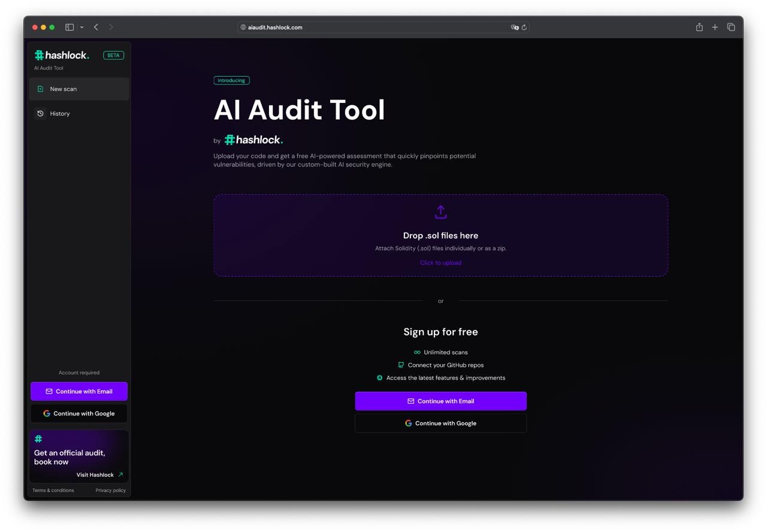This screenshot has width=767, height=532.
Task: Click the 'Click to upload' link
Action: [440, 263]
